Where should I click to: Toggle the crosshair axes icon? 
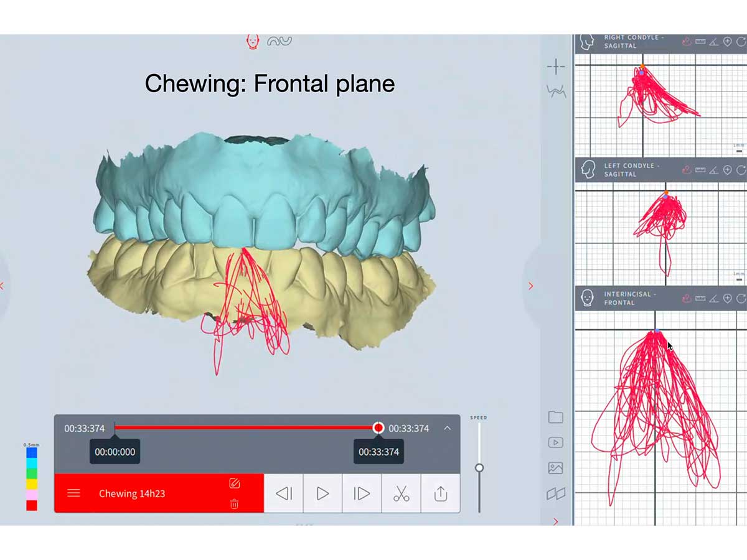tap(555, 67)
